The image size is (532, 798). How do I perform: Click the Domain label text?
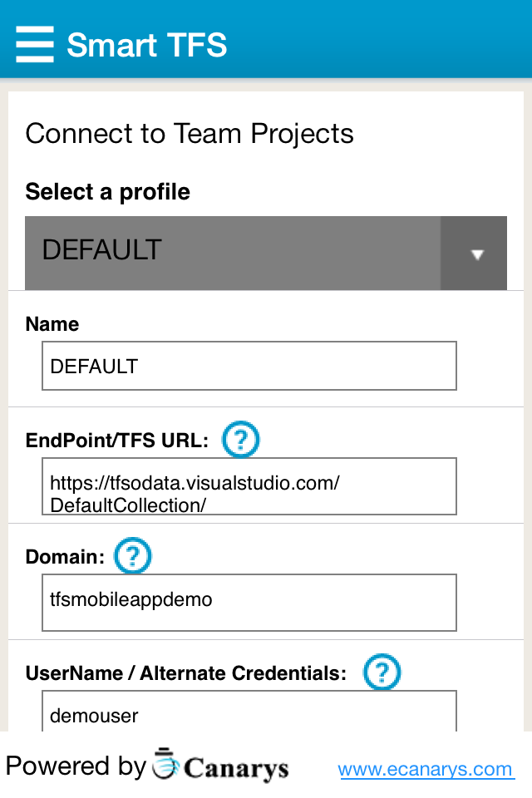coord(66,557)
